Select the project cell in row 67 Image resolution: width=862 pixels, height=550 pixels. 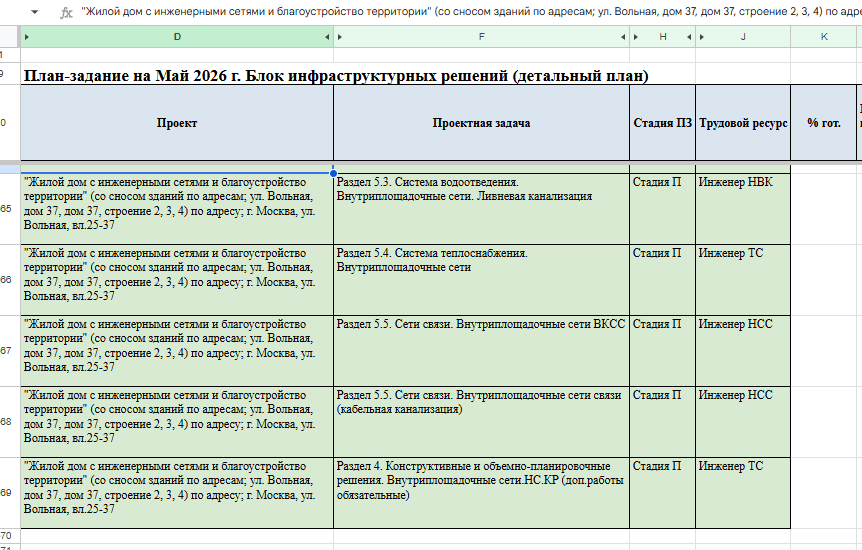coord(177,351)
